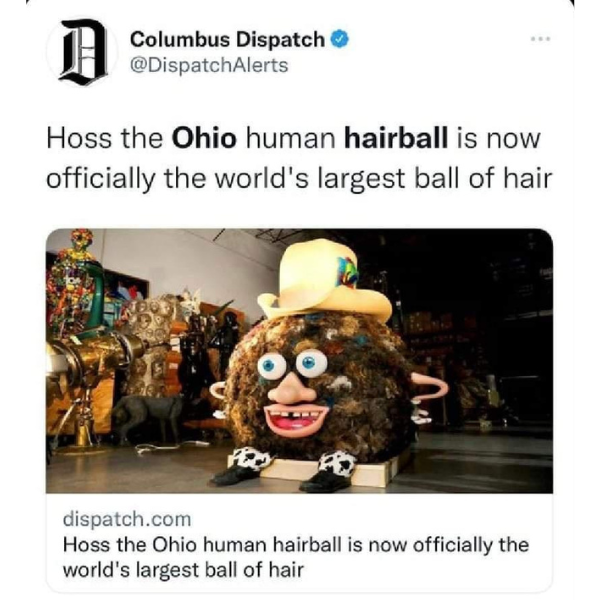Open the dispatch.com domain link

127,519
